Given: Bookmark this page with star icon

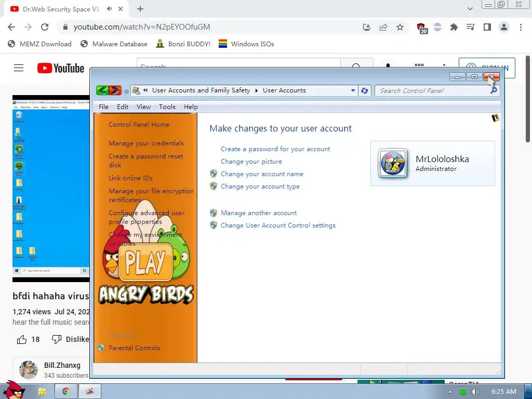Looking at the screenshot, I should click(x=400, y=27).
